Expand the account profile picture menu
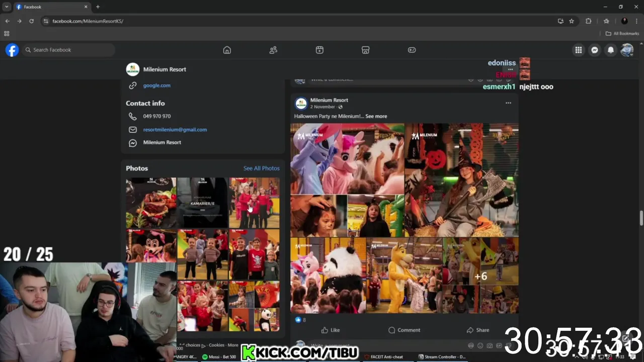Image resolution: width=644 pixels, height=362 pixels. click(x=627, y=50)
